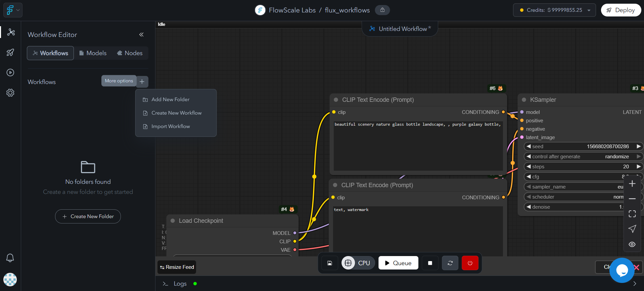This screenshot has height=291, width=644.
Task: Click the KSampler latent_image input slot
Action: (522, 137)
